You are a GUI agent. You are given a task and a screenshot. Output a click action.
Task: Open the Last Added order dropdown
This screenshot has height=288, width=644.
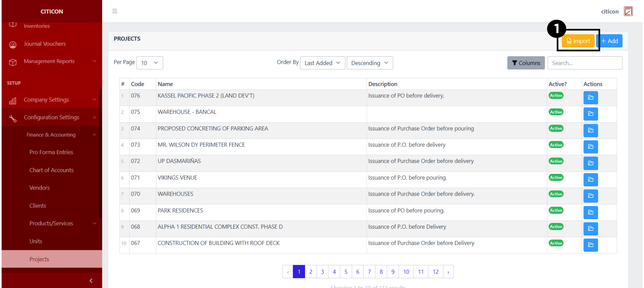(322, 63)
